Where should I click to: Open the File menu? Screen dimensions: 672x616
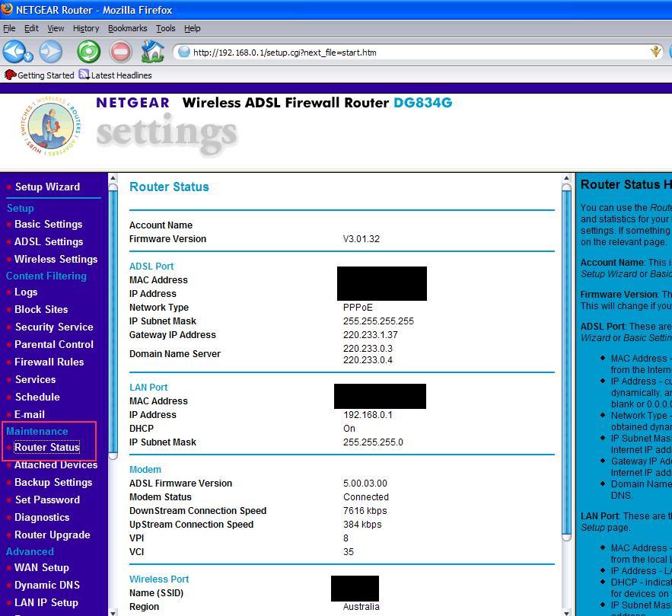[9, 28]
